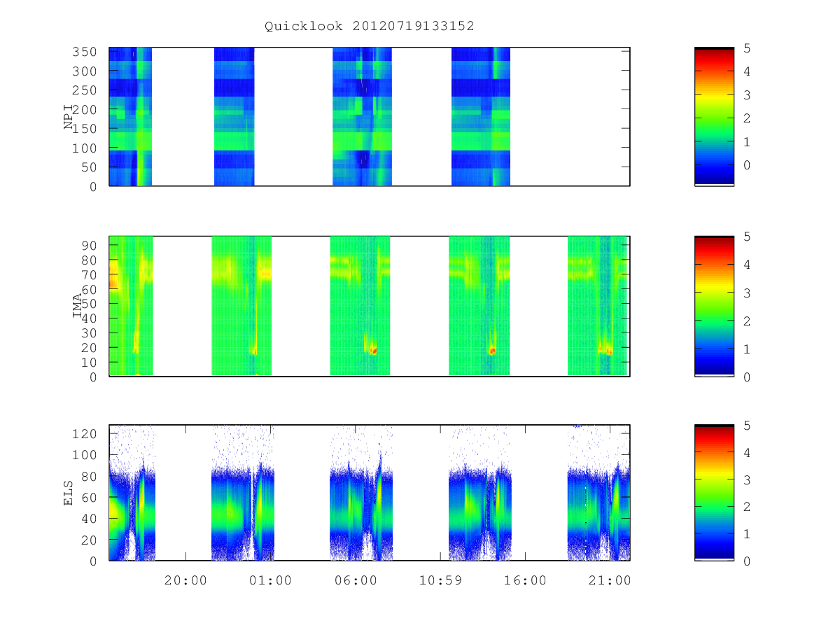840x630 pixels.
Task: Select the ELS y-axis label
Action: click(69, 493)
